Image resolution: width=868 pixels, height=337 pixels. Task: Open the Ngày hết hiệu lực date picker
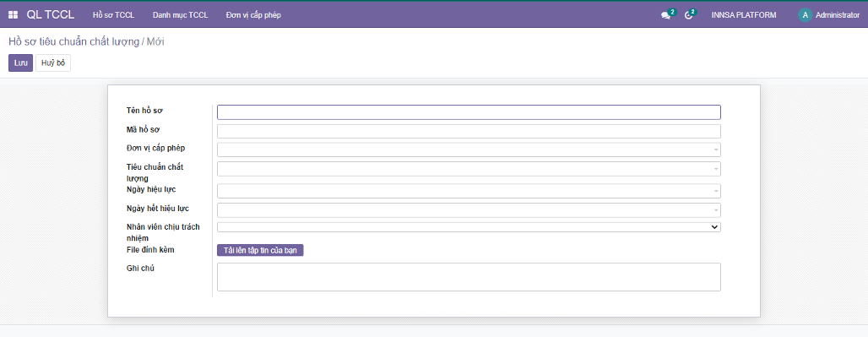[x=469, y=210]
